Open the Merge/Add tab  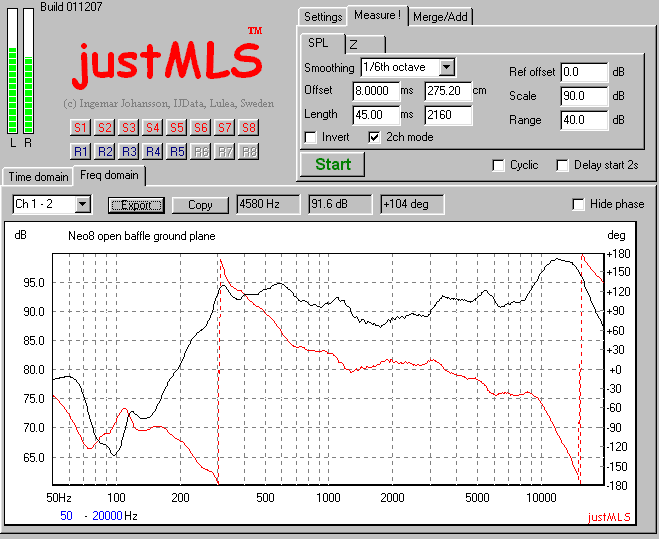pos(440,17)
